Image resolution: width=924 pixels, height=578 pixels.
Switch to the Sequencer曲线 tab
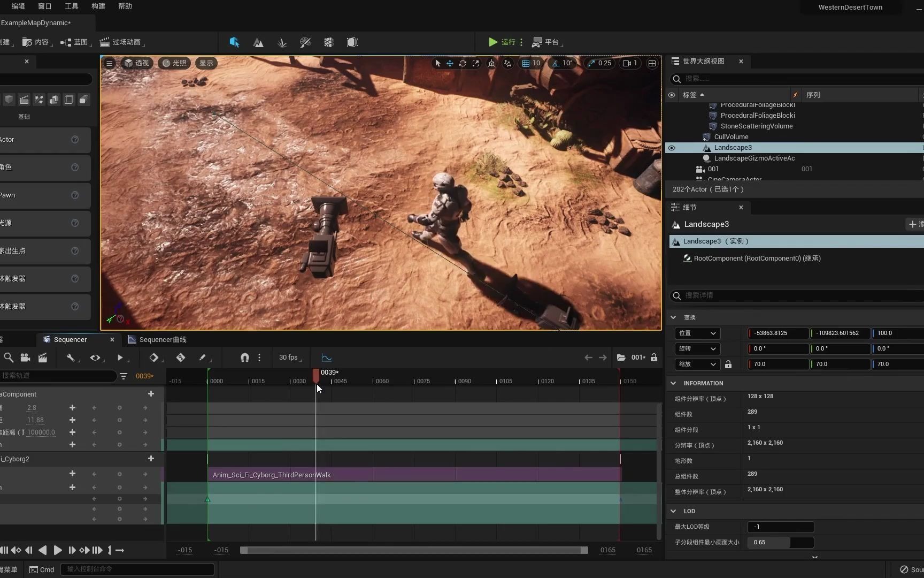click(x=157, y=340)
